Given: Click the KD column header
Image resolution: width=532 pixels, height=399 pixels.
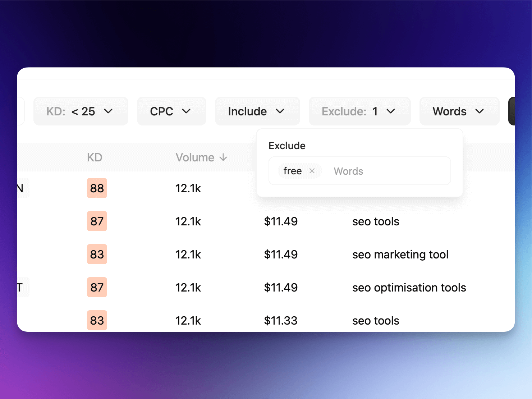Looking at the screenshot, I should tap(95, 157).
